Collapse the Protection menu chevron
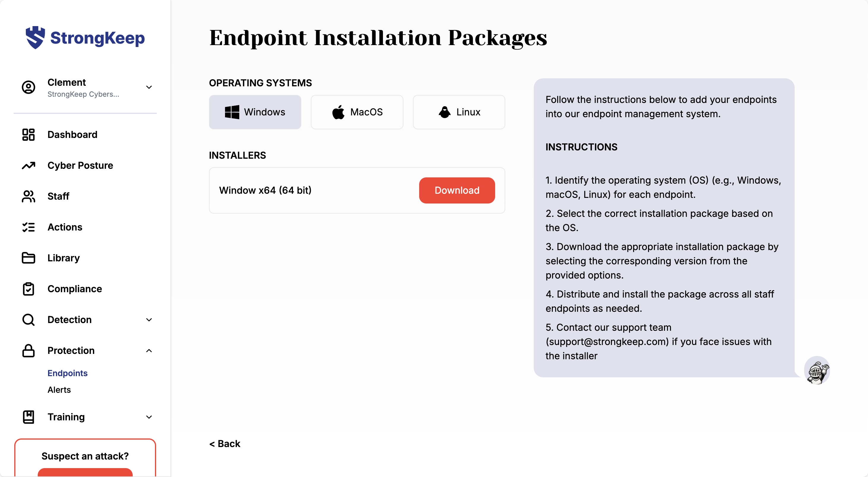868x477 pixels. coord(149,351)
